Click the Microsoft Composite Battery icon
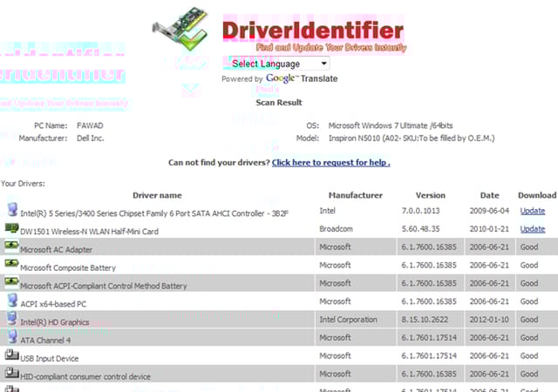The width and height of the screenshot is (558, 392). 11,264
